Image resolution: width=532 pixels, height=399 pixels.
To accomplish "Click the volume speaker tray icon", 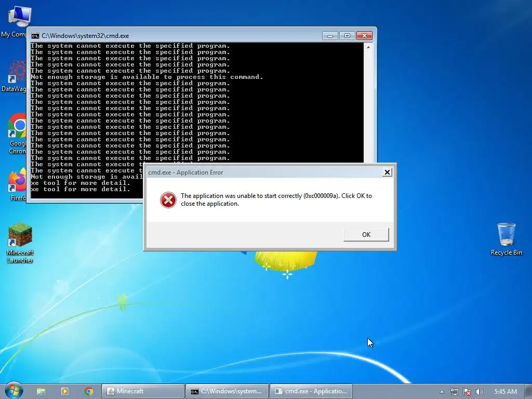I will pos(479,392).
